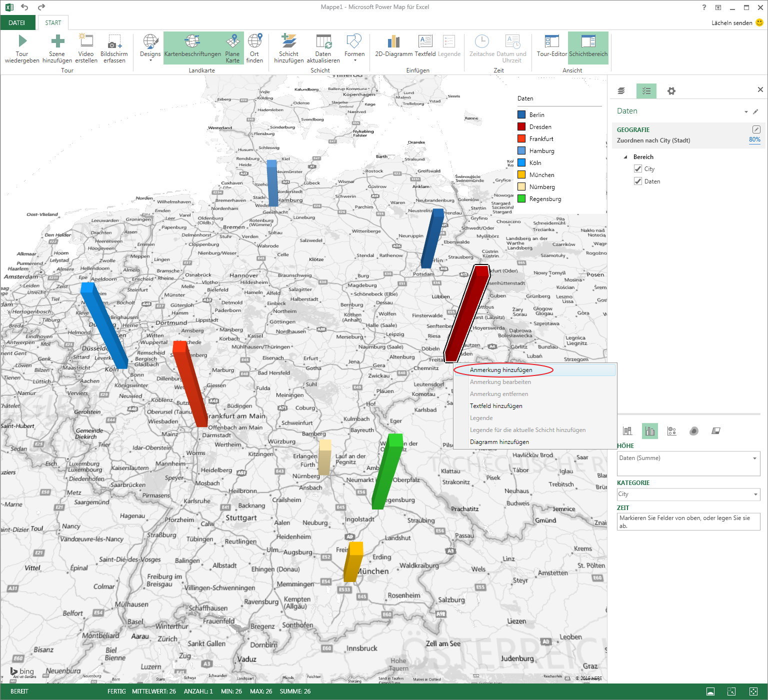Edit GEOGRAFIE section icon
This screenshot has width=768, height=700.
coord(756,129)
